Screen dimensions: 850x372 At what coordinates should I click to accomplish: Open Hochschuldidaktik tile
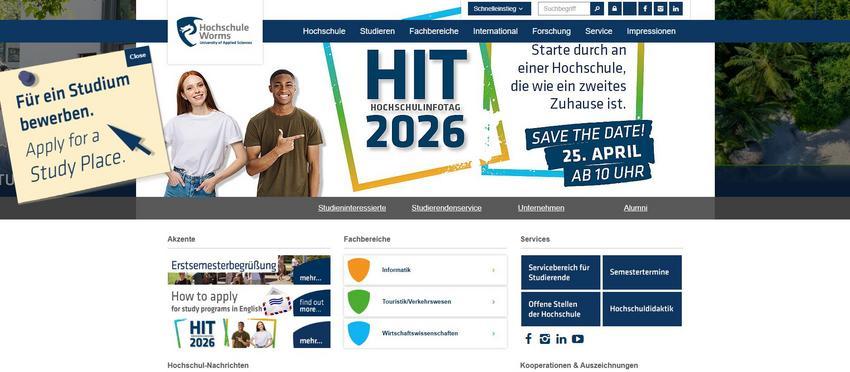(x=642, y=309)
